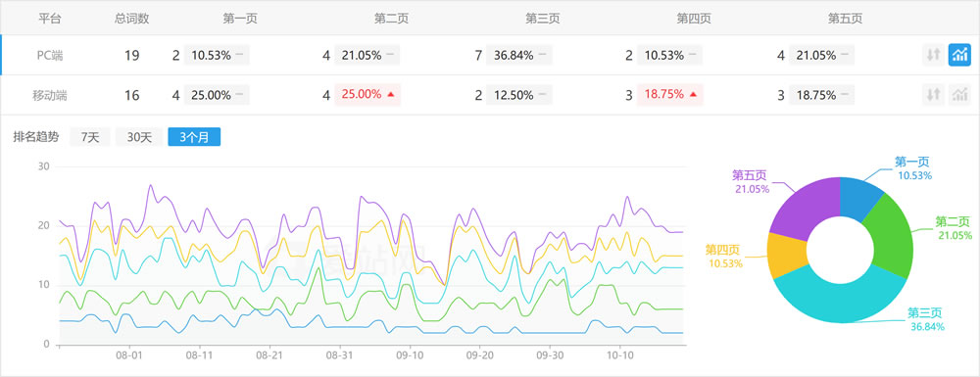Click 移动端 第五页 gray 18.75% badge
Image resolution: width=980 pixels, height=377 pixels.
[821, 95]
